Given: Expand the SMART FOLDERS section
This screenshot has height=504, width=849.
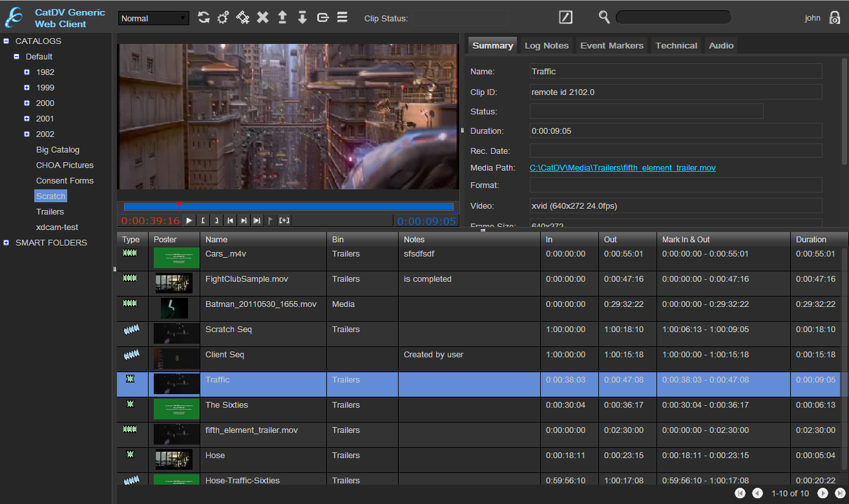Looking at the screenshot, I should (x=6, y=242).
